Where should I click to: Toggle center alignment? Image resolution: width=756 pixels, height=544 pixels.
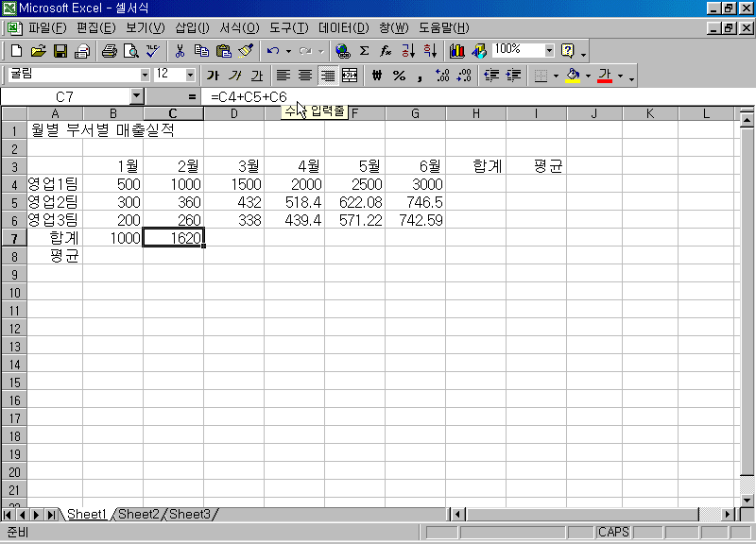pos(305,76)
